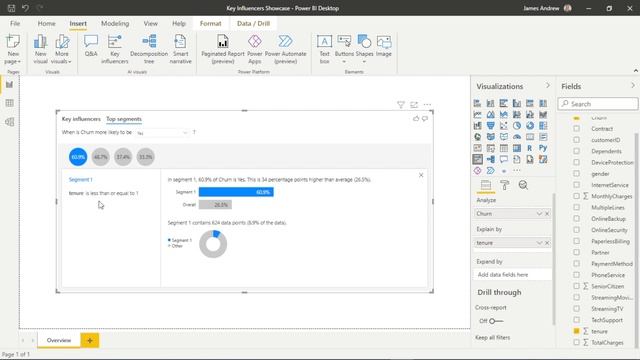Insert a Paginated Report visual
Screen dimensions: 640x360
223,49
